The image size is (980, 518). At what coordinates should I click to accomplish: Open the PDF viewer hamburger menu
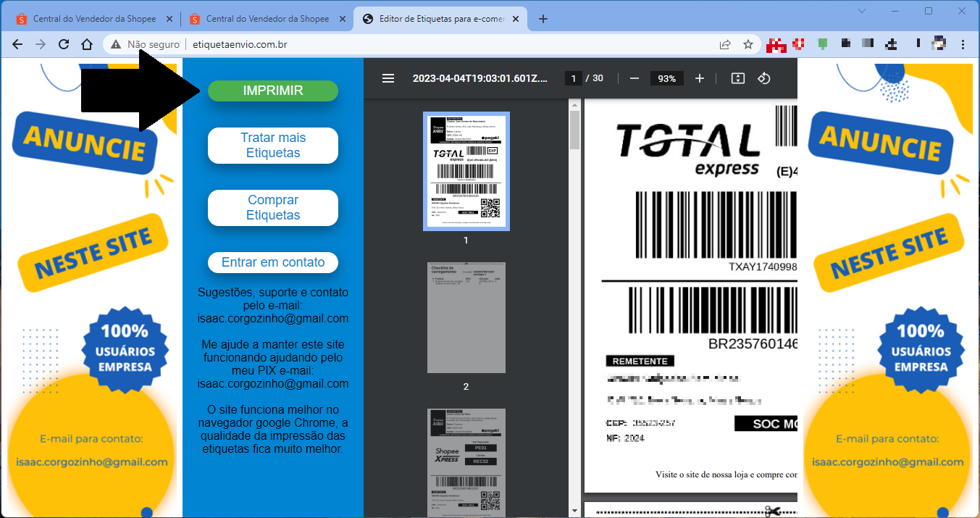coord(388,78)
